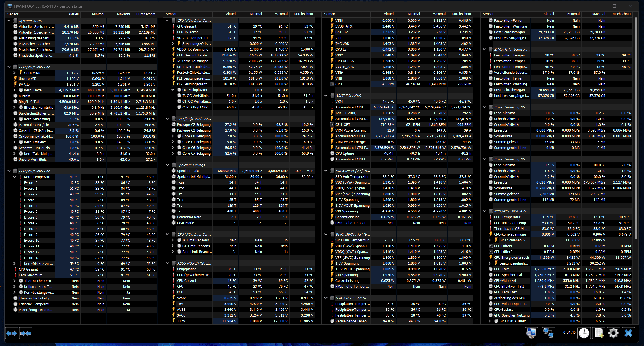Viewport: 644px width, 346px height.
Task: Collapse the GPU [#0]: NVIDIA group
Action: tap(484, 211)
